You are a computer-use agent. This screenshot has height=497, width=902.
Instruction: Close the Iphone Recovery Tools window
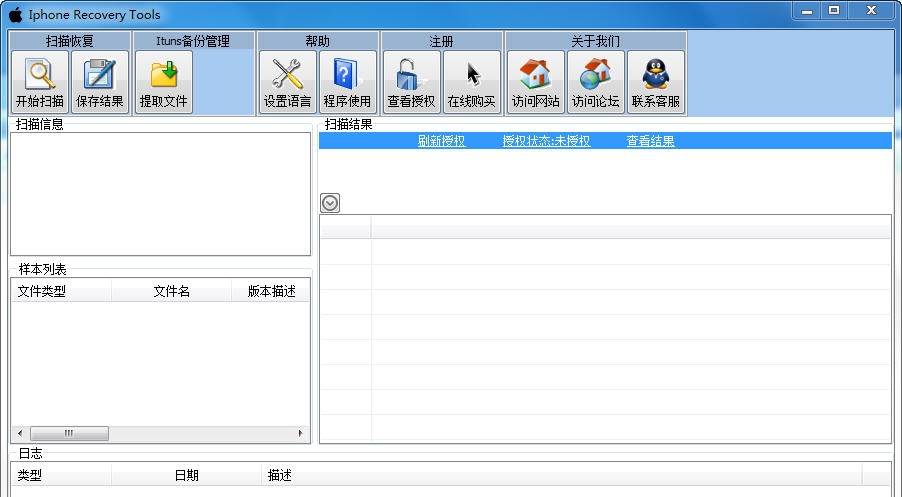[872, 11]
